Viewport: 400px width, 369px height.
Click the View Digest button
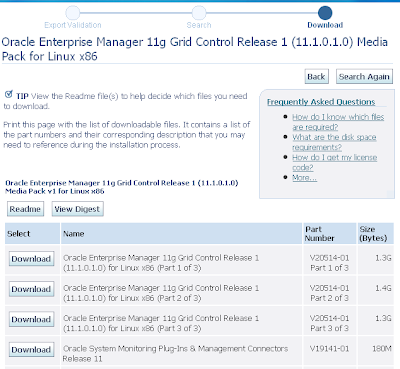77,209
